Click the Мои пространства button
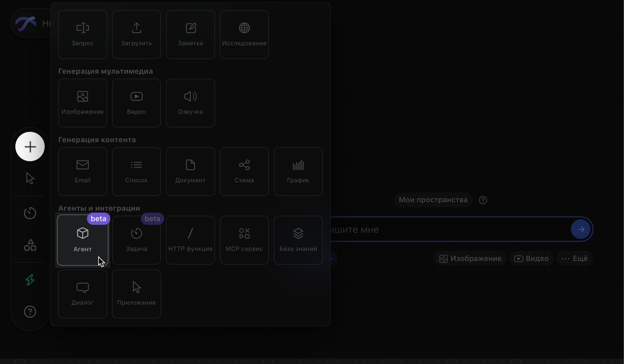Viewport: 624px width, 364px height. 433,200
